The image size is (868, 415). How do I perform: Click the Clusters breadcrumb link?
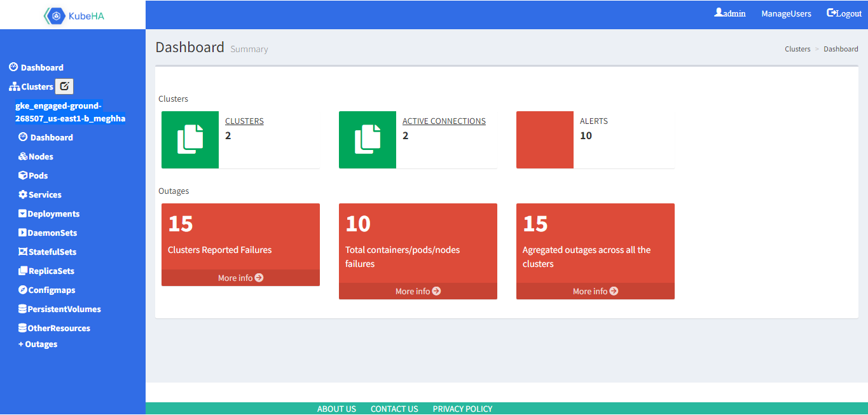point(797,49)
